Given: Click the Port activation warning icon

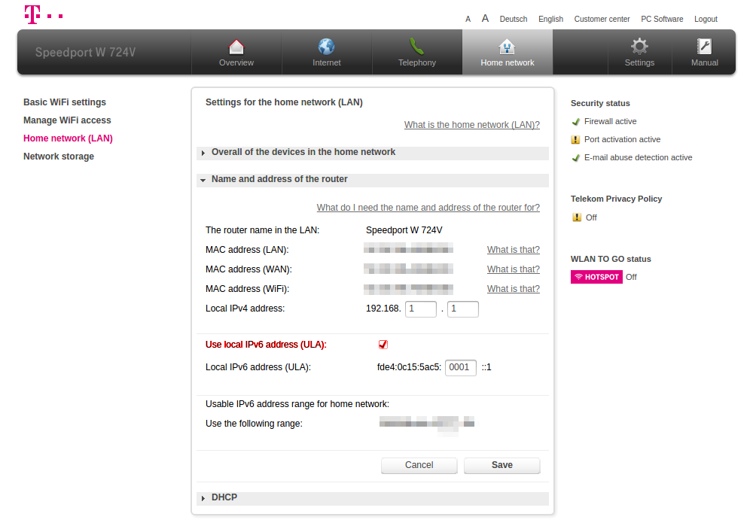Looking at the screenshot, I should pos(576,139).
